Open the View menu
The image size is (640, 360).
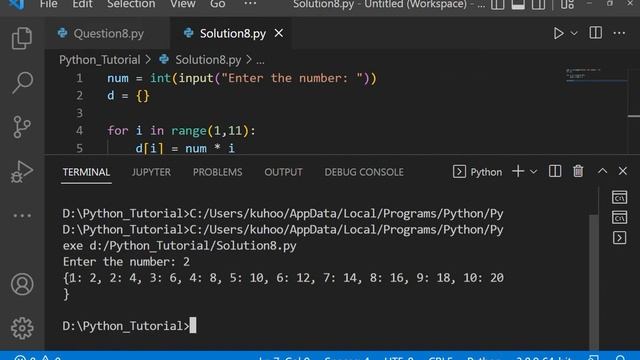coord(183,4)
